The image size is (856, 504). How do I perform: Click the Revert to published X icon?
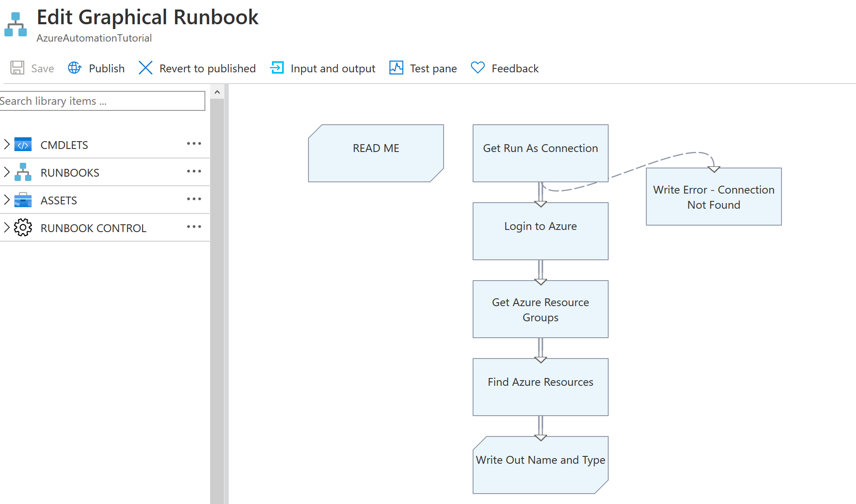(146, 68)
